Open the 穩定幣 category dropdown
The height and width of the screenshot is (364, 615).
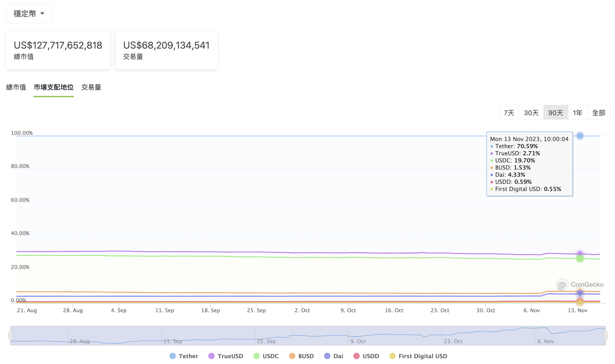(29, 14)
